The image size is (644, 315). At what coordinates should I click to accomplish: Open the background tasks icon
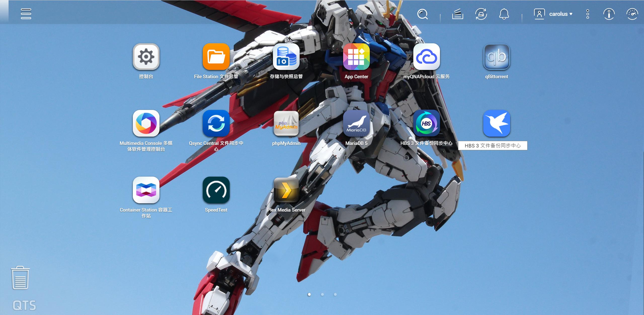point(457,14)
